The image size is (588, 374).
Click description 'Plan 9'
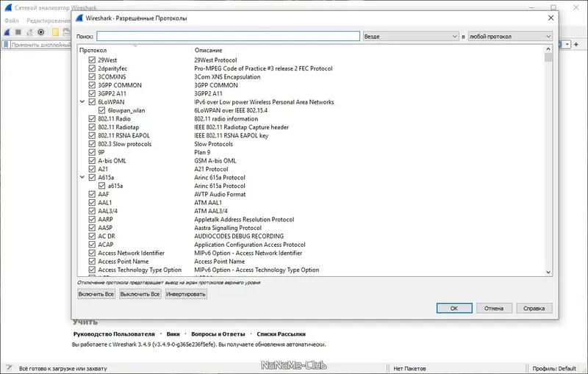[x=202, y=152]
